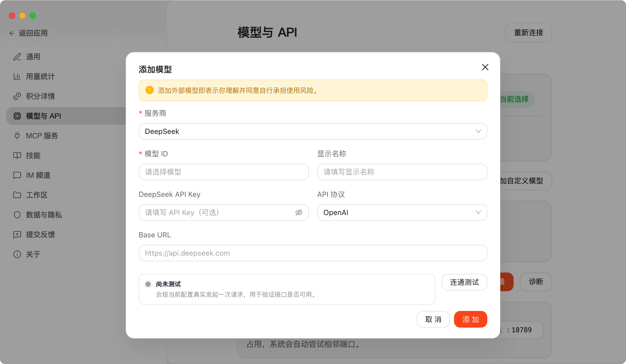Image resolution: width=626 pixels, height=364 pixels.
Task: Click the 尚未测试 status indicator dot
Action: (x=148, y=284)
